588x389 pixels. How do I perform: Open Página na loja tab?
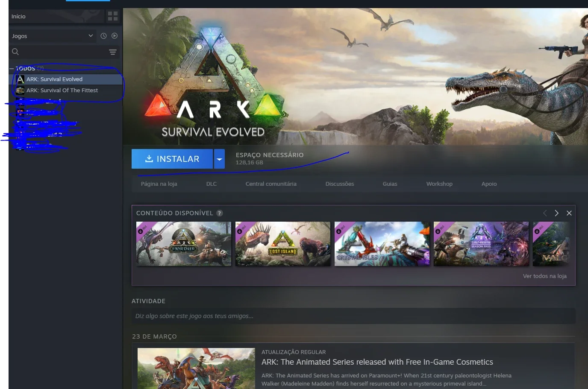159,184
